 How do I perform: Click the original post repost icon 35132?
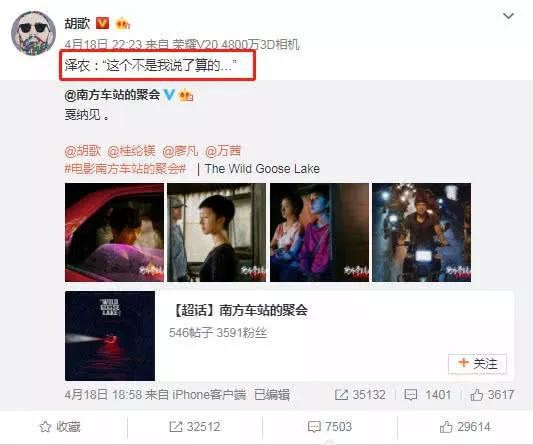point(360,395)
